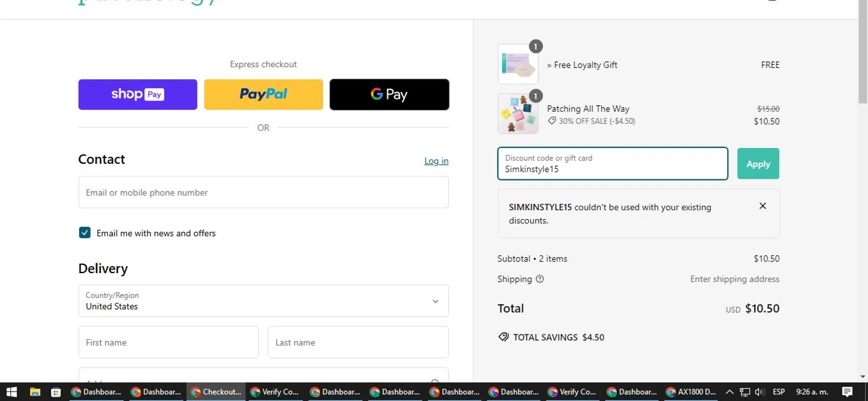Click the FREE price label
This screenshot has height=401, width=868.
click(770, 65)
